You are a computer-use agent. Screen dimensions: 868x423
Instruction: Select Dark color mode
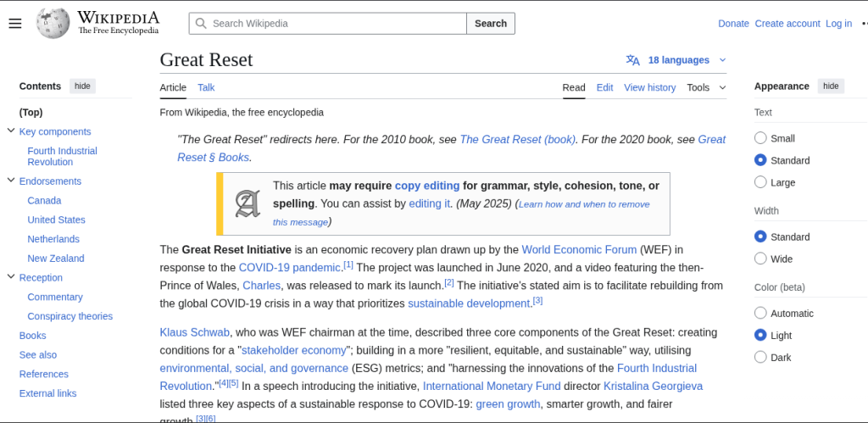tap(760, 357)
